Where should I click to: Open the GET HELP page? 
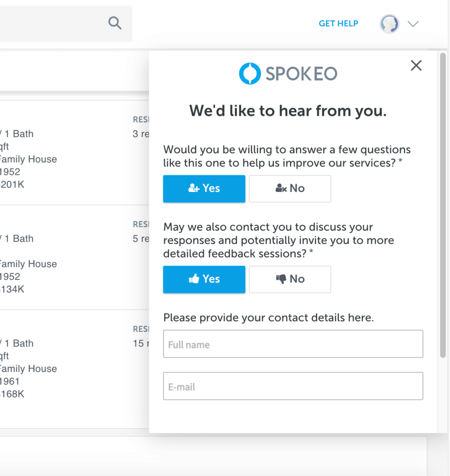(x=338, y=23)
